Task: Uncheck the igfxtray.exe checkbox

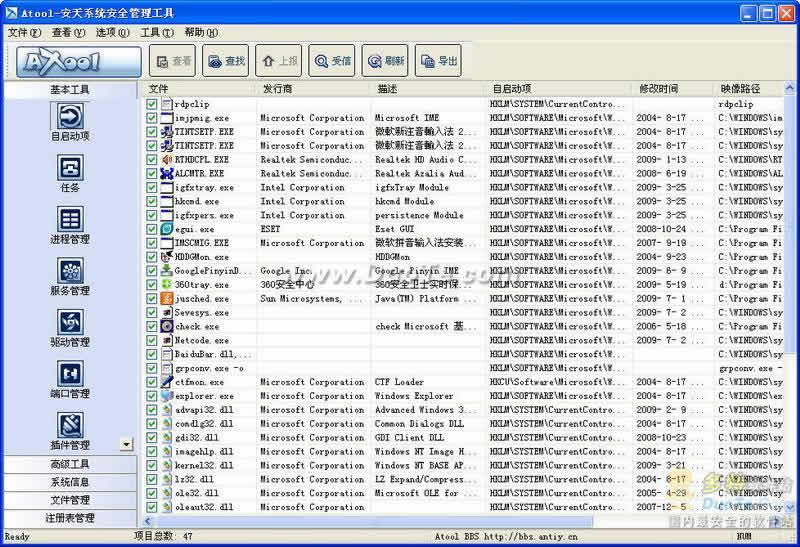Action: click(152, 187)
